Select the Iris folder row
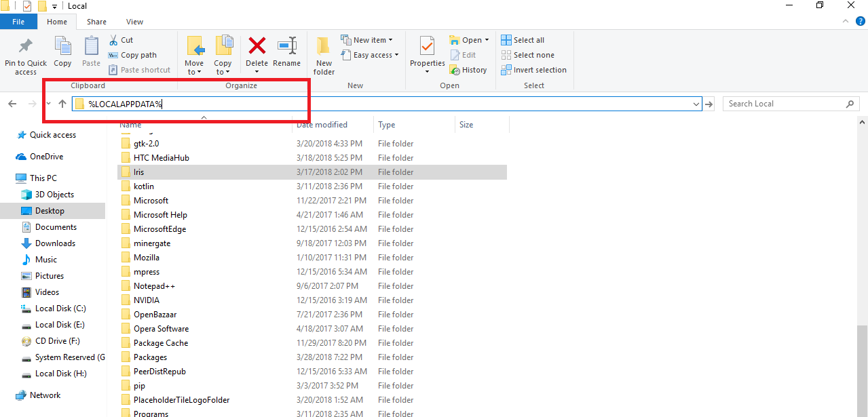 point(312,172)
